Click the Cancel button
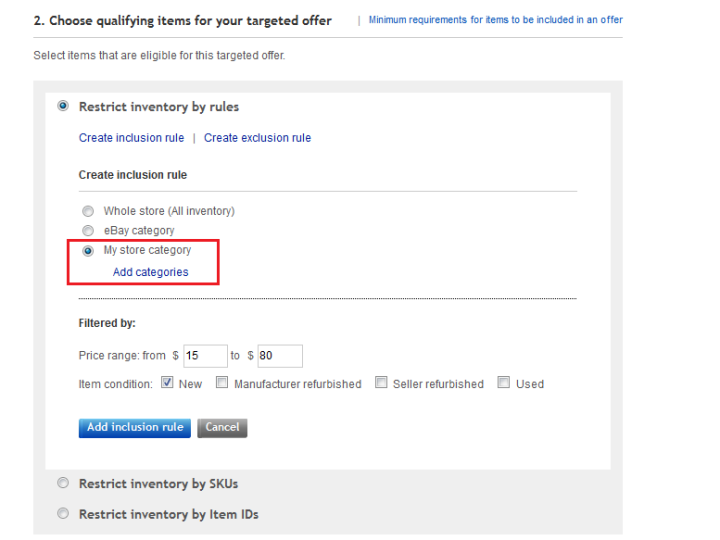 point(222,427)
